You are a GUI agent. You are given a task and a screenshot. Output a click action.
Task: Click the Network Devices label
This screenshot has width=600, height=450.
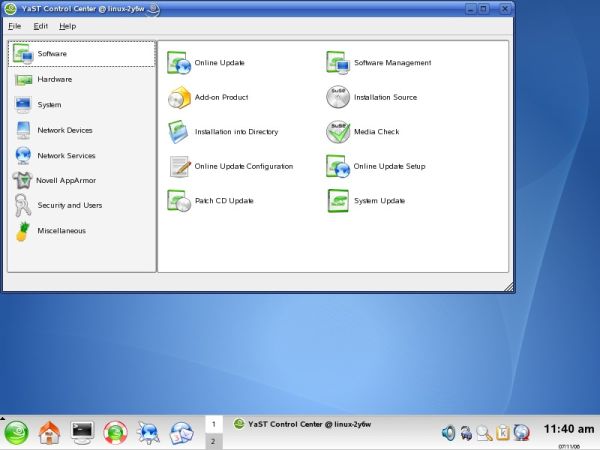click(x=65, y=130)
